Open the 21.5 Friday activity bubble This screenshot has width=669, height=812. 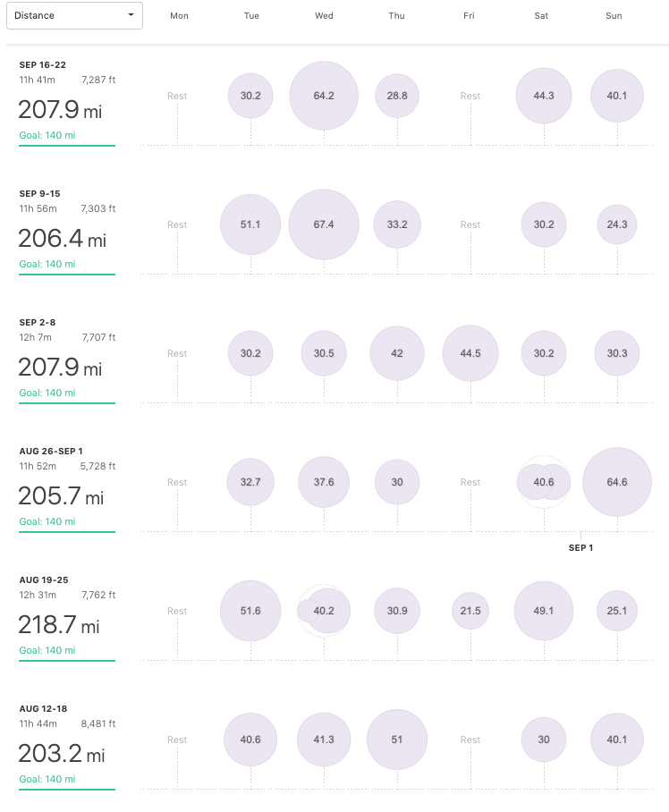[x=470, y=611]
